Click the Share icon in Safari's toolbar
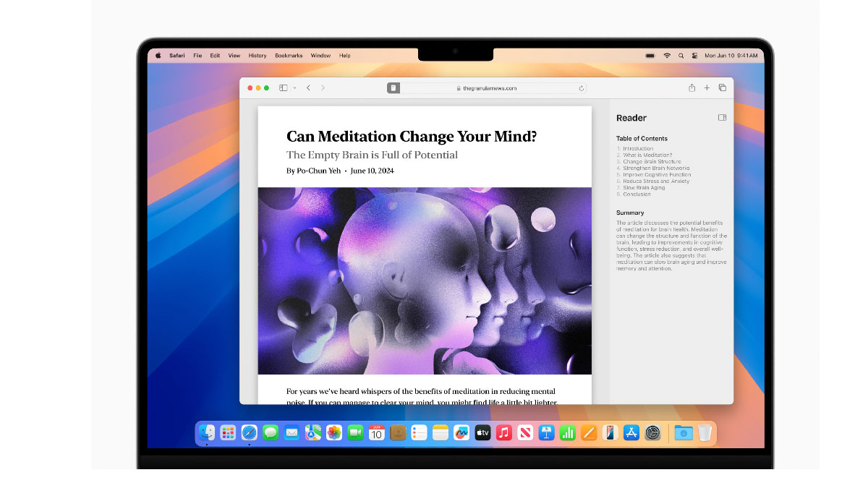This screenshot has width=868, height=488. point(692,87)
